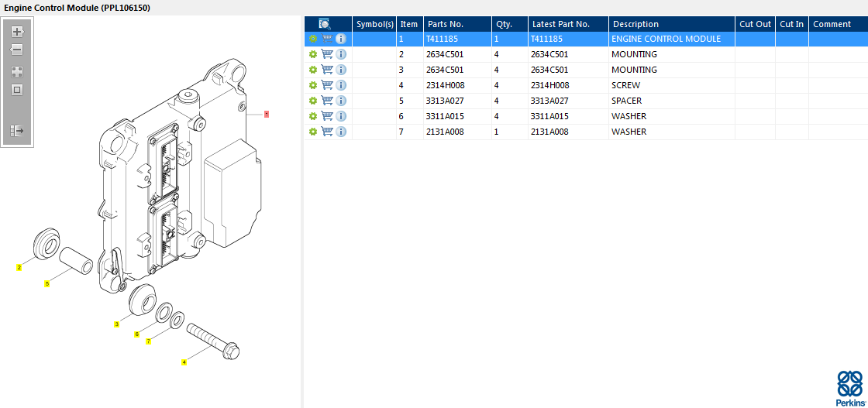Click part number T411185 in Parts No. column

click(442, 39)
